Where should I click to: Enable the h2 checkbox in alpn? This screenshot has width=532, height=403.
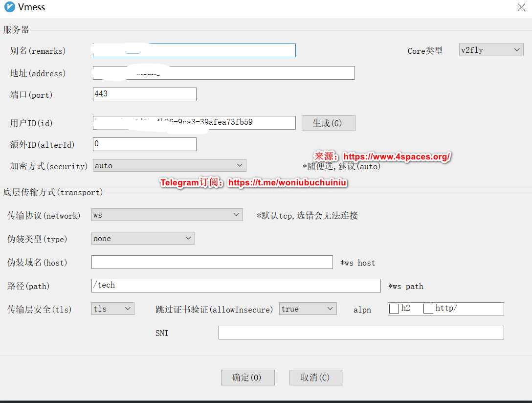(393, 308)
